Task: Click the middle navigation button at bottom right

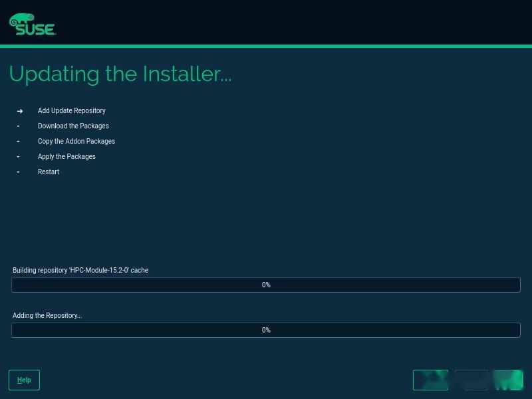Action: click(x=471, y=380)
